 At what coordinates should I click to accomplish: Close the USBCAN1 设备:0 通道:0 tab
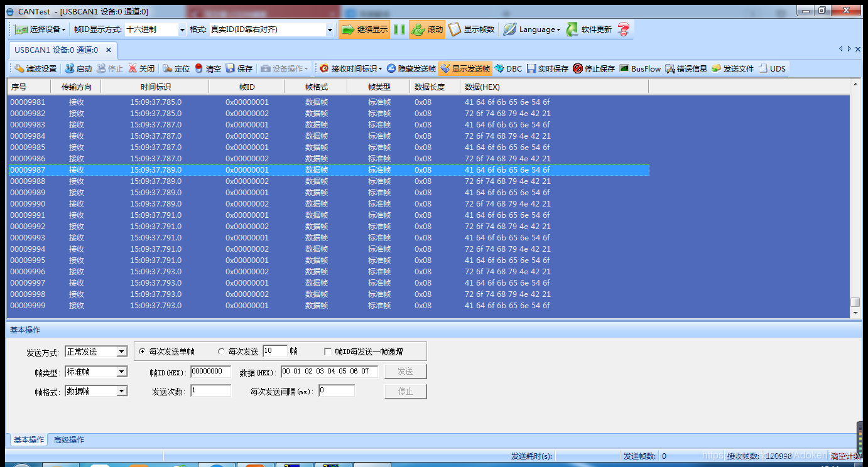[x=109, y=50]
